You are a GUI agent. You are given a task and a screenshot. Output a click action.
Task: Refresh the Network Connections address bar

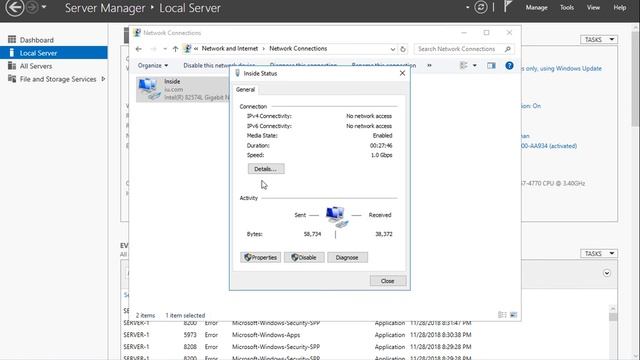pos(403,49)
